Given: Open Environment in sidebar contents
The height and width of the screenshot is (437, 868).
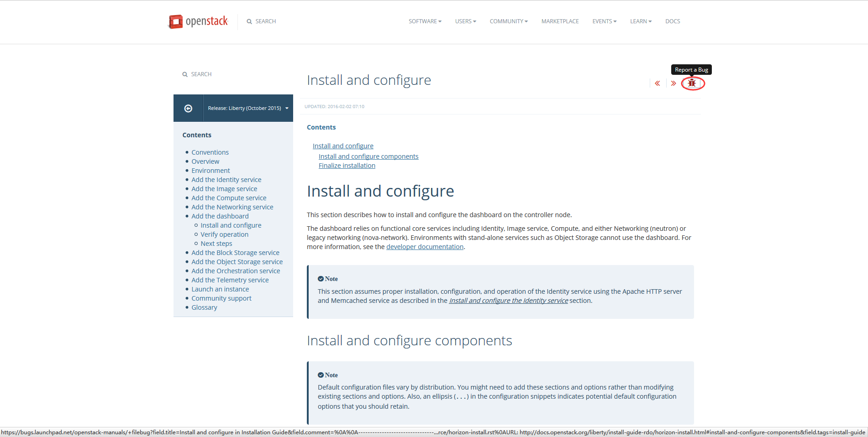Looking at the screenshot, I should point(210,171).
